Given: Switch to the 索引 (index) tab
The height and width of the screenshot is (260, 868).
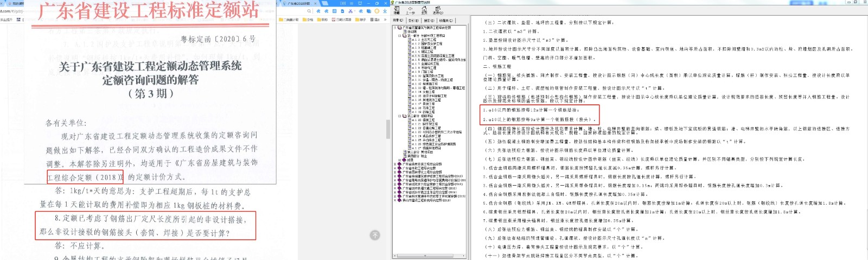Looking at the screenshot, I should pos(413,21).
